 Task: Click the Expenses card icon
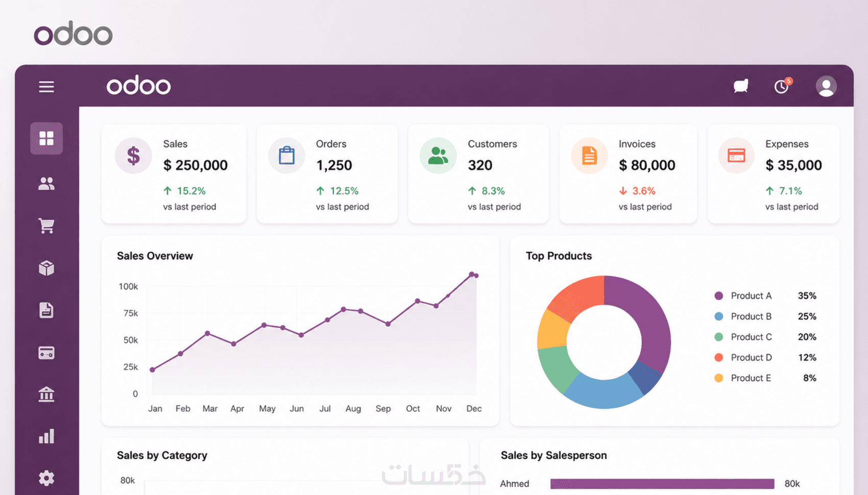(x=736, y=156)
